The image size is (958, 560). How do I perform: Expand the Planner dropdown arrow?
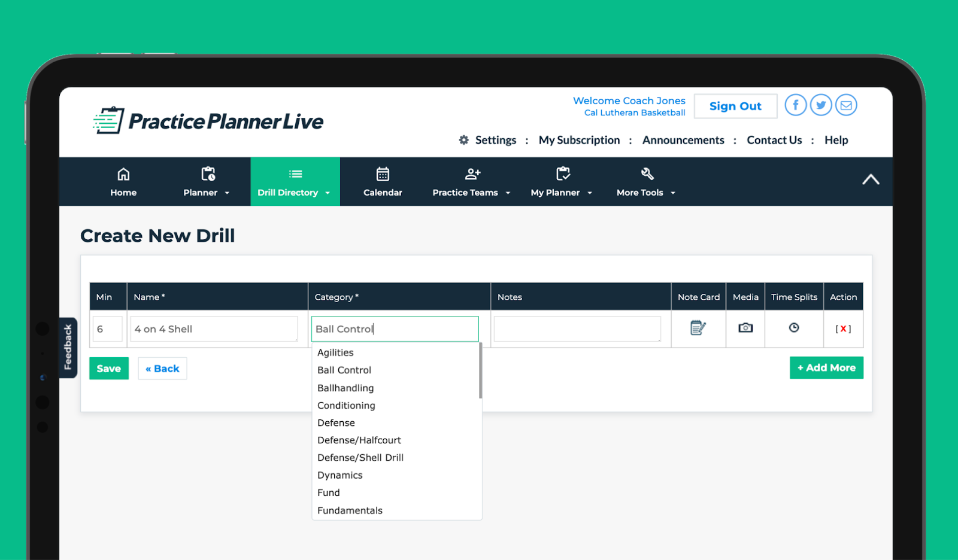[227, 193]
